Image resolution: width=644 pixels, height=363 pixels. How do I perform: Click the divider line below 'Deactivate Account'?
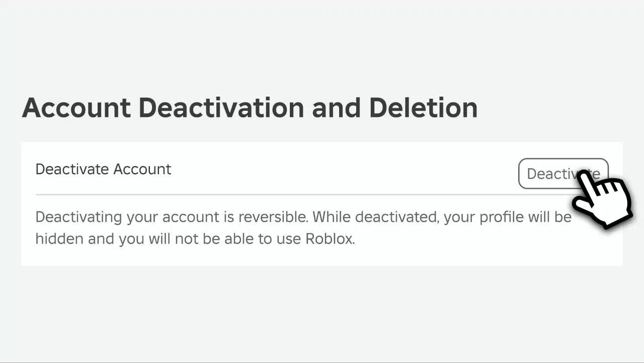click(x=302, y=194)
